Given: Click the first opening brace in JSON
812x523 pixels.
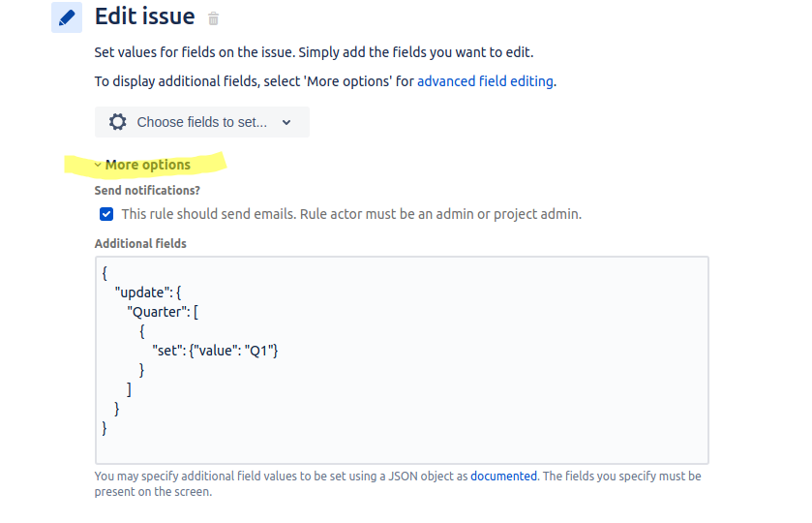Looking at the screenshot, I should pyautogui.click(x=105, y=273).
